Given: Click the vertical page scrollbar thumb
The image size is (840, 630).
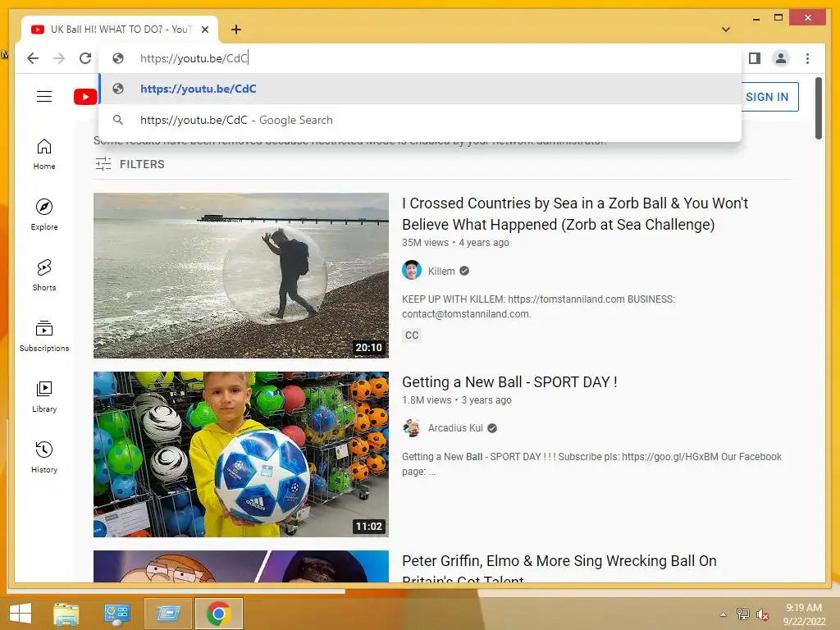Looking at the screenshot, I should click(818, 108).
